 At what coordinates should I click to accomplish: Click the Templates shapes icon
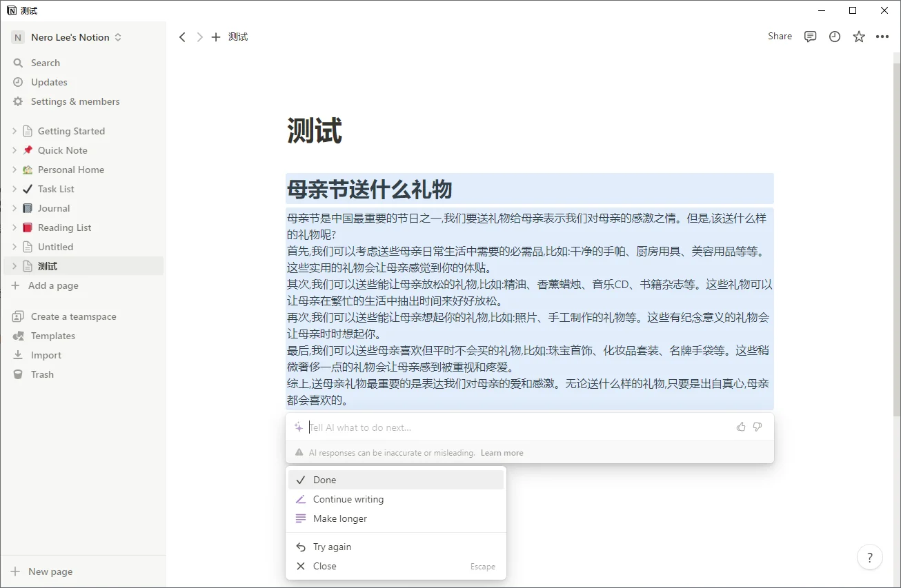tap(18, 336)
